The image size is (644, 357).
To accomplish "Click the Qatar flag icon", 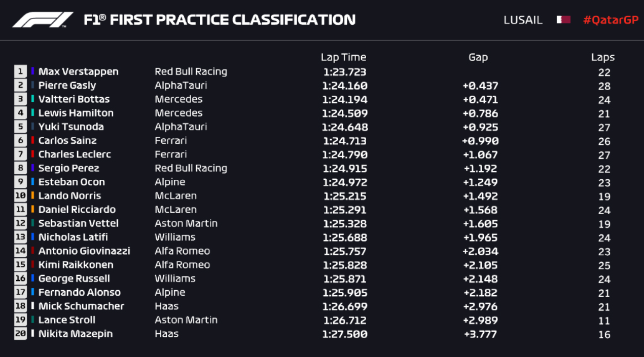I will pyautogui.click(x=563, y=20).
